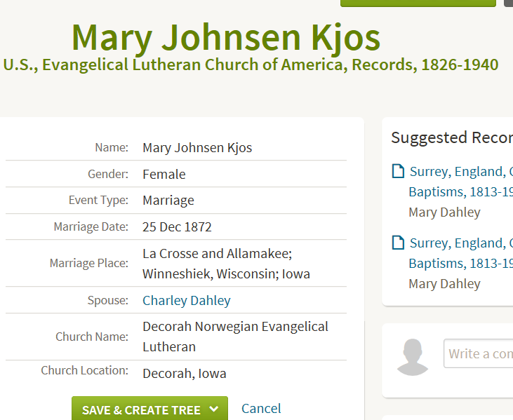
Task: Click the Mary Johnsen Kjos page title
Action: [226, 38]
